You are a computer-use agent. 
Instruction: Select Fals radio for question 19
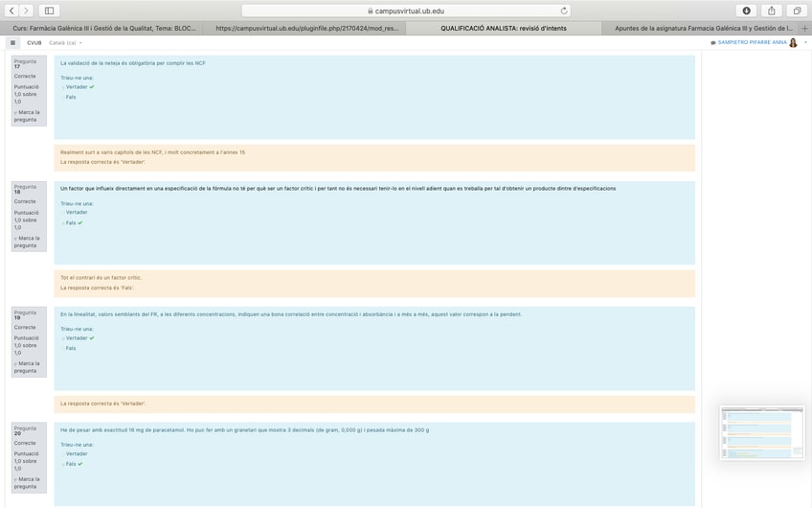click(63, 349)
